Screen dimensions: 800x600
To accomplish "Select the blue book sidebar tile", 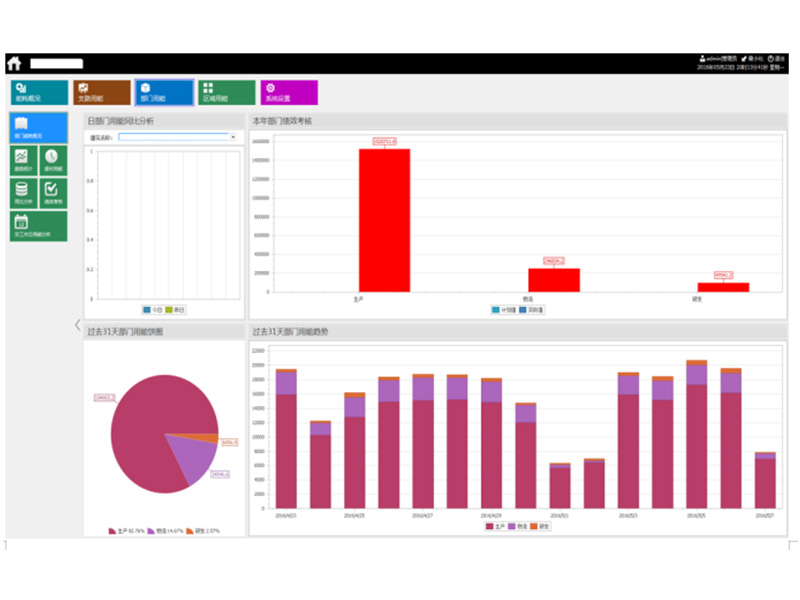I will [38, 128].
